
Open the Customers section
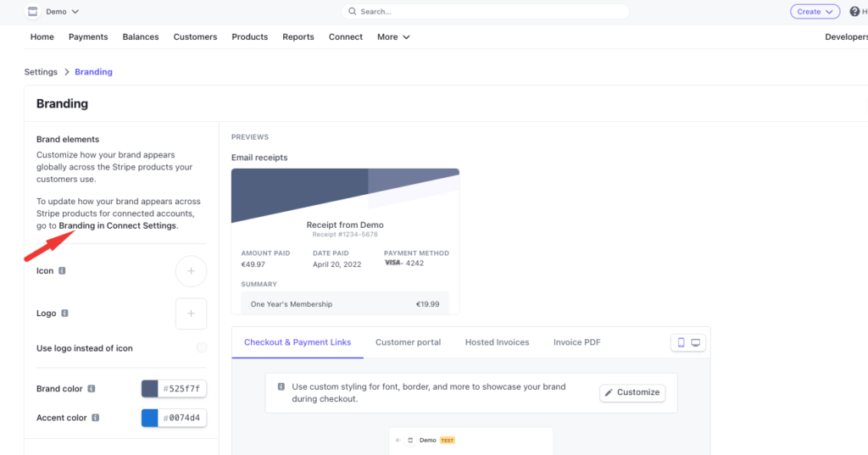pos(196,36)
